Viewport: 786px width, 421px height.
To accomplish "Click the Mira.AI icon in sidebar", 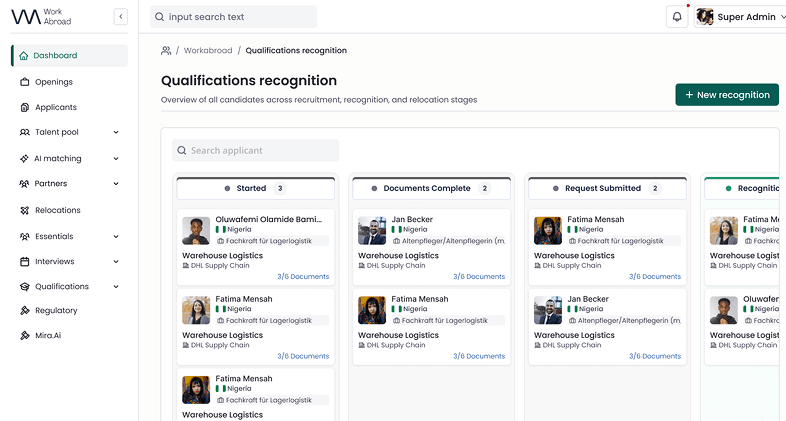I will (25, 335).
